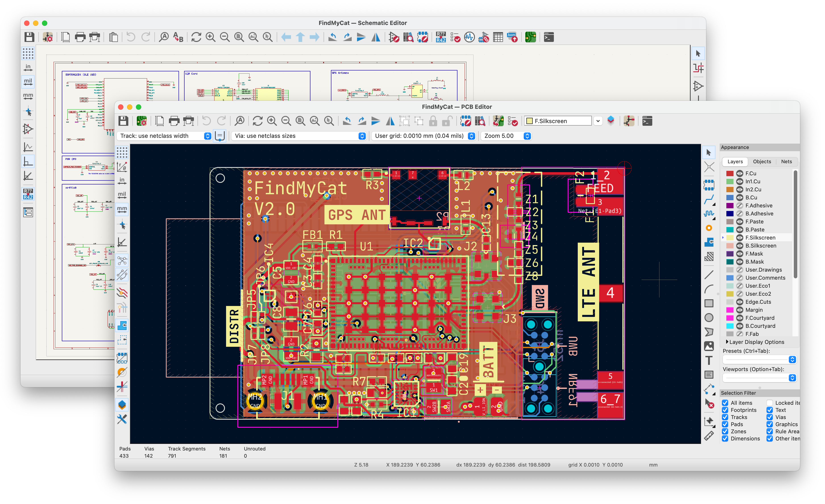Pick the Add Text tool
The width and height of the screenshot is (825, 504).
pyautogui.click(x=709, y=361)
